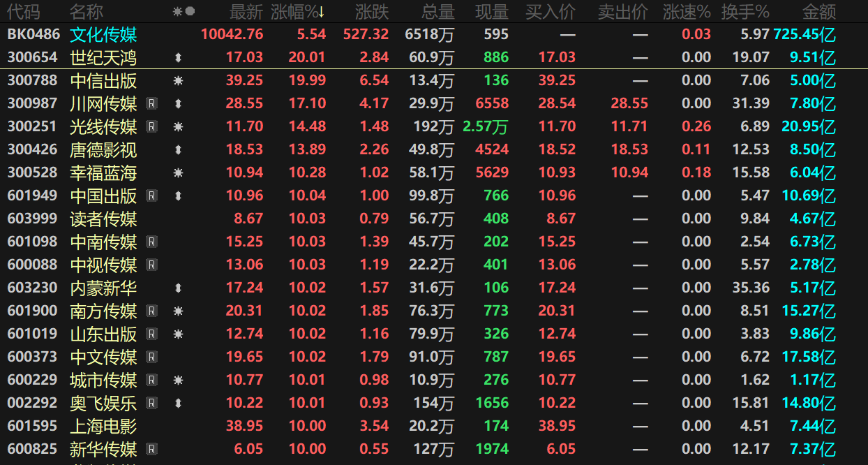Sort the list by 换手% column header
The image size is (868, 465).
[x=745, y=12]
